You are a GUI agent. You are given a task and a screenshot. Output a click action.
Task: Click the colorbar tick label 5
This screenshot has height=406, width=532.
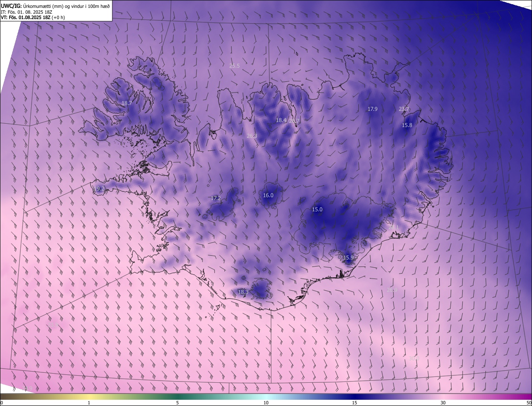(x=177, y=403)
